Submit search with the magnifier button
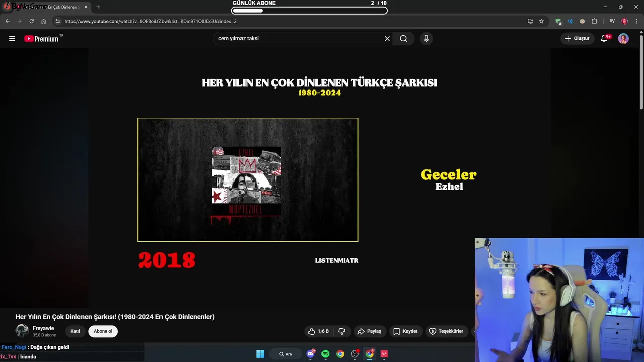 pos(404,39)
